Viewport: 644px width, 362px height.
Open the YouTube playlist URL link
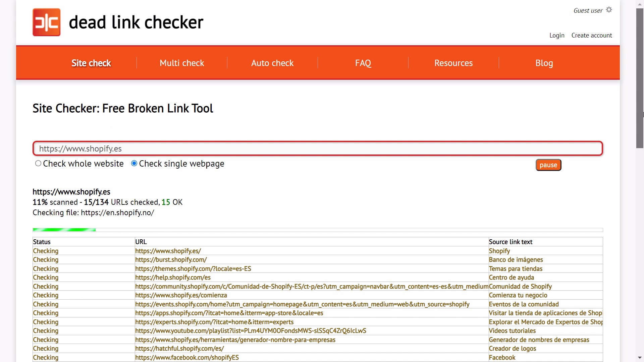point(251,331)
